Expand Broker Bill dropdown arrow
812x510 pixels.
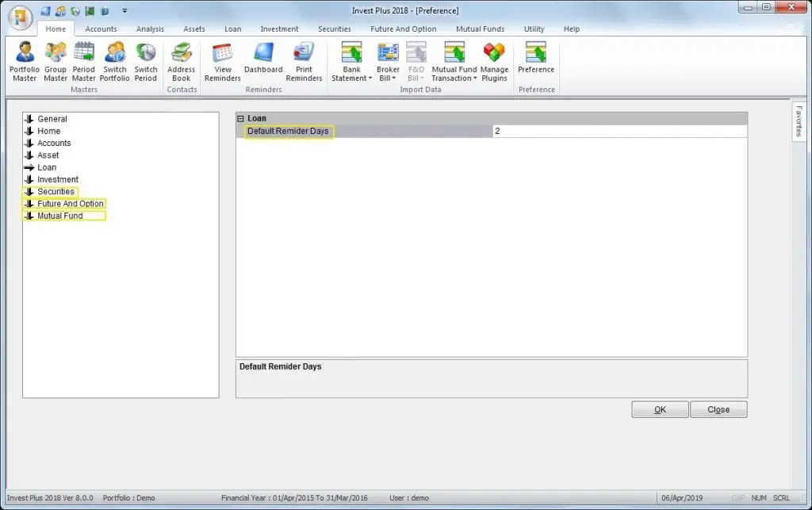coord(393,79)
